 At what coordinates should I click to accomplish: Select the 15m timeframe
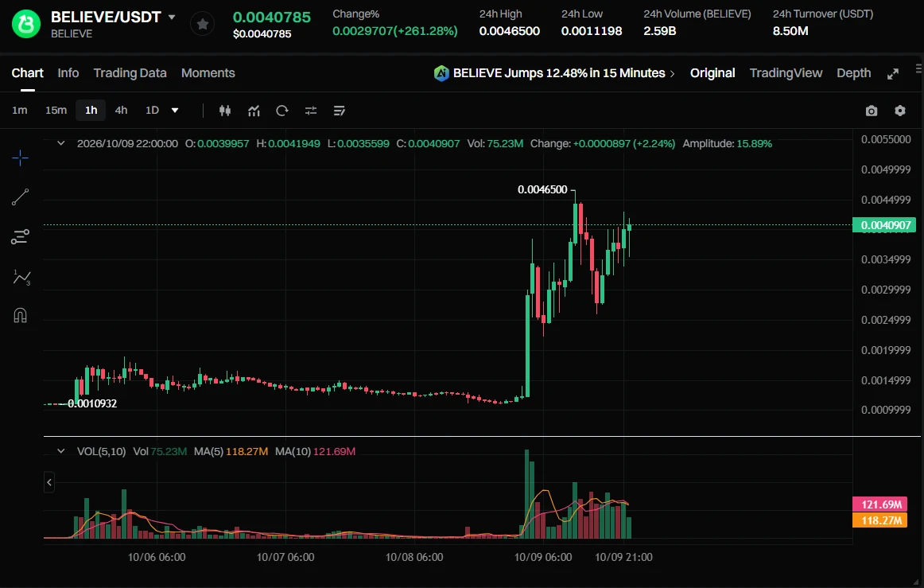click(x=56, y=111)
